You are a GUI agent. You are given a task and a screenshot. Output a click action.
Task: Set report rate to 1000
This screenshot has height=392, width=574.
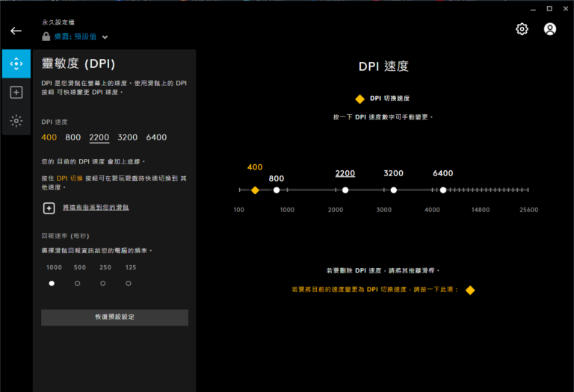point(52,284)
